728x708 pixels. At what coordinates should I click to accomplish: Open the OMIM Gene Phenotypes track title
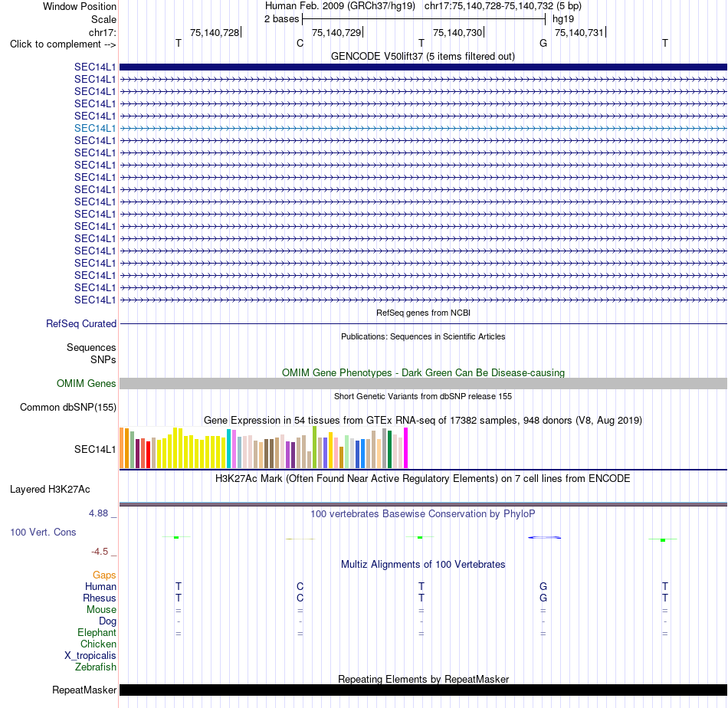pyautogui.click(x=423, y=373)
